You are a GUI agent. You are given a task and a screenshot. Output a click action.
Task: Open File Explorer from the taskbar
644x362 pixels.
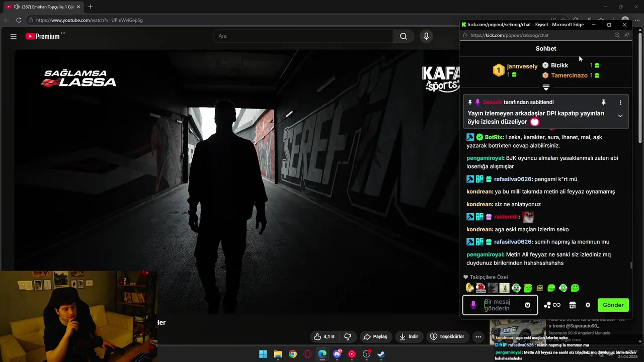[278, 354]
